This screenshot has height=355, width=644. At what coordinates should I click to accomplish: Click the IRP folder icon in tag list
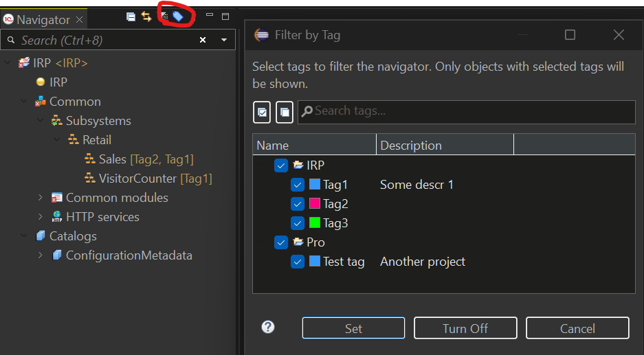pos(298,165)
